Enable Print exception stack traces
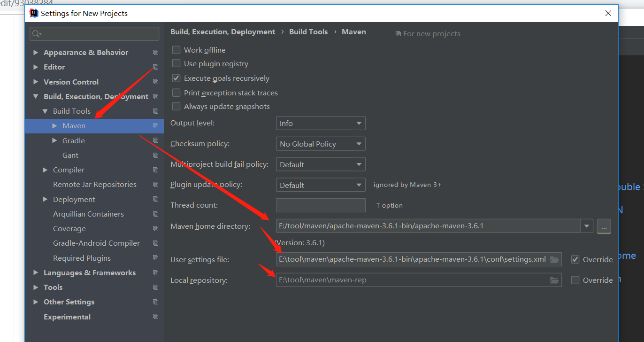Screen dimensions: 644x342 [x=176, y=93]
